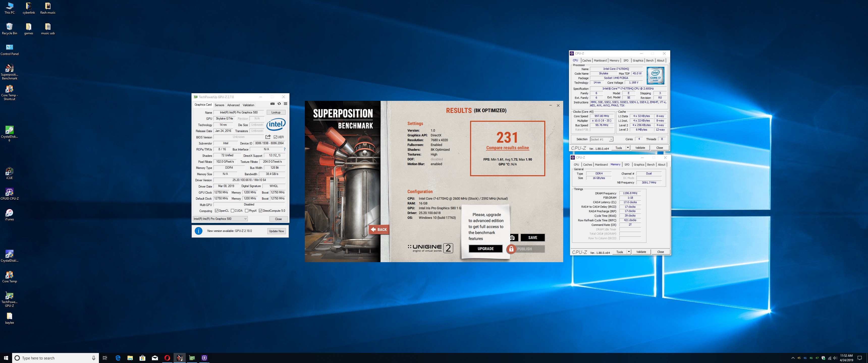This screenshot has width=868, height=363.
Task: Open the CPUID CPU-Z desktop icon
Action: pyautogui.click(x=9, y=194)
